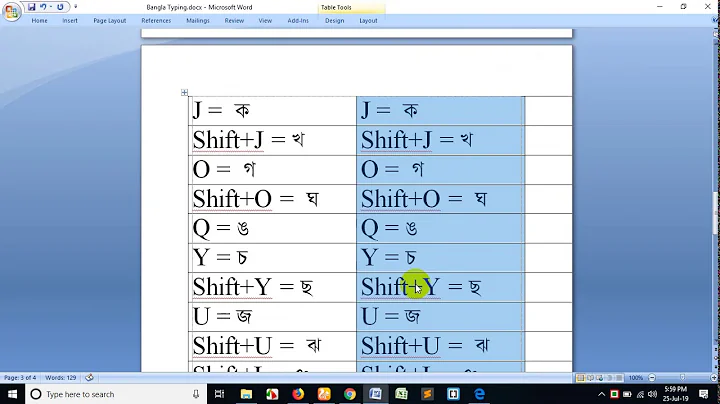This screenshot has height=404, width=720.
Task: Click the Zoom In plus button
Action: tap(714, 378)
